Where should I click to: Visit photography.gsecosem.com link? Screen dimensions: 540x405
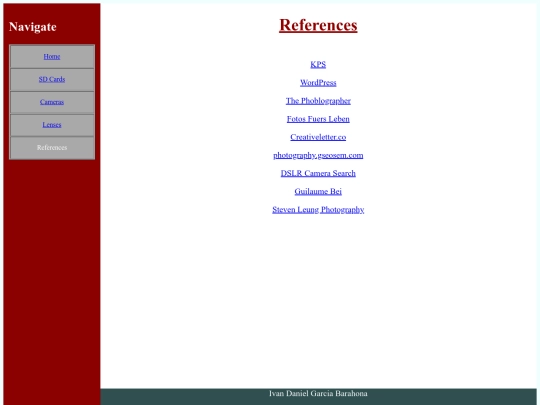[x=318, y=155]
